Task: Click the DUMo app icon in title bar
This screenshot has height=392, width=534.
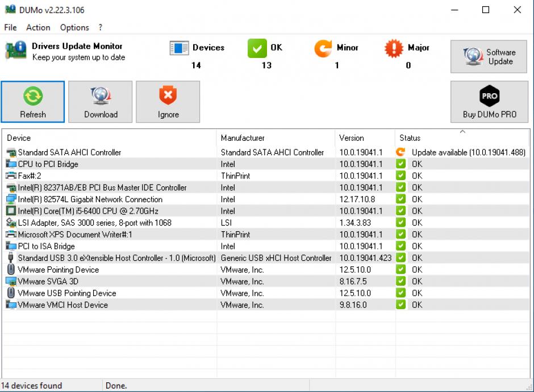Action: click(x=10, y=9)
